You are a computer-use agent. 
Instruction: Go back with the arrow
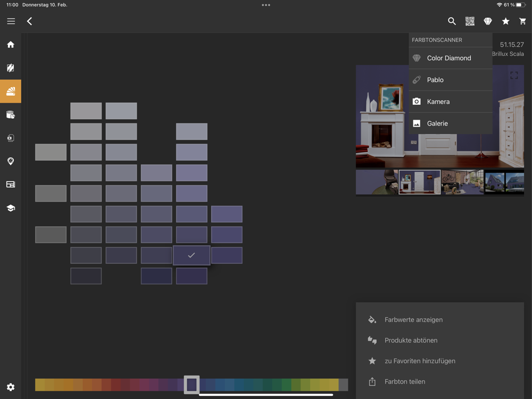[x=30, y=21]
